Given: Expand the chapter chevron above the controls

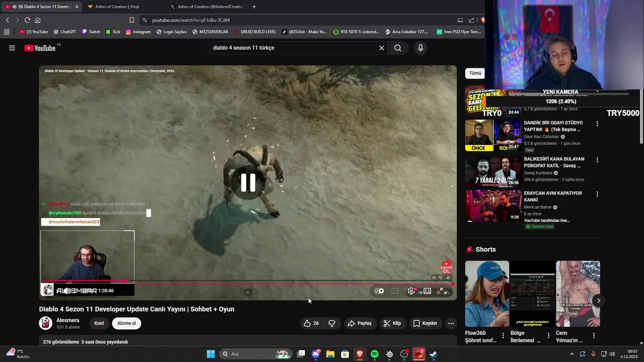Looking at the screenshot, I should [248, 292].
